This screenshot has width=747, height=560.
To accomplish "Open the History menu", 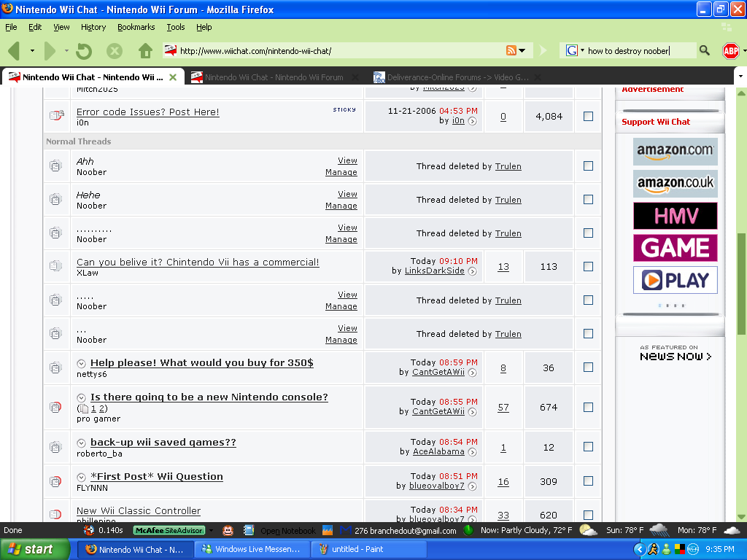I will click(x=93, y=27).
